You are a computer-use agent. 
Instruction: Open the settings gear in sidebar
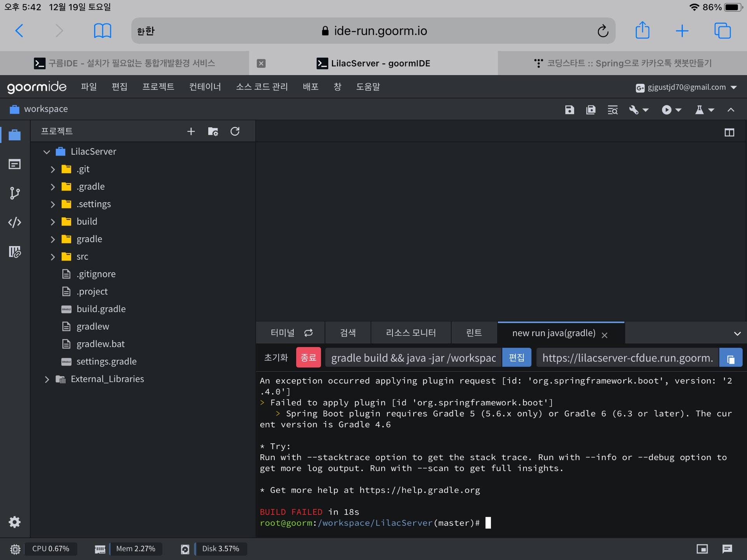(x=15, y=522)
